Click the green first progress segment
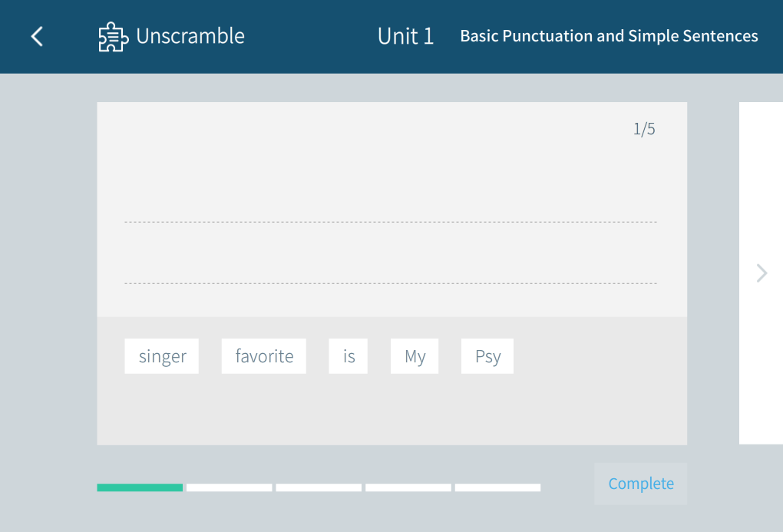 pos(140,487)
